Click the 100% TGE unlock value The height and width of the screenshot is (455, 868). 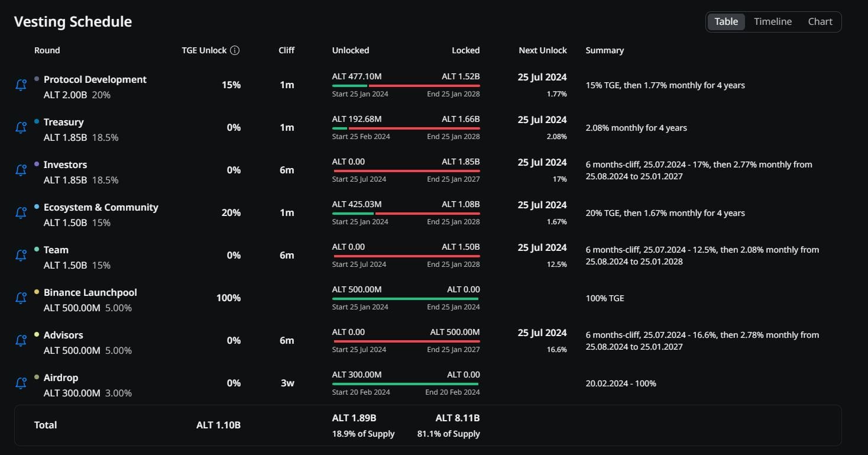tap(229, 298)
